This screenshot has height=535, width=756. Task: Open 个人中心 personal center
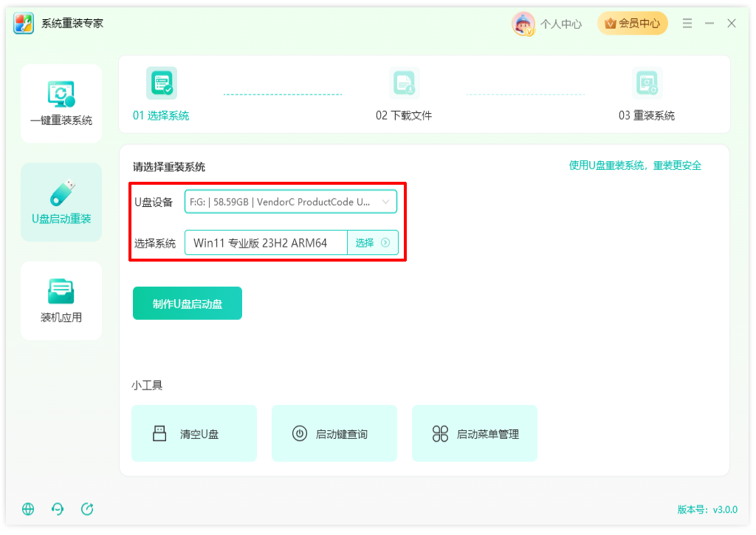561,24
